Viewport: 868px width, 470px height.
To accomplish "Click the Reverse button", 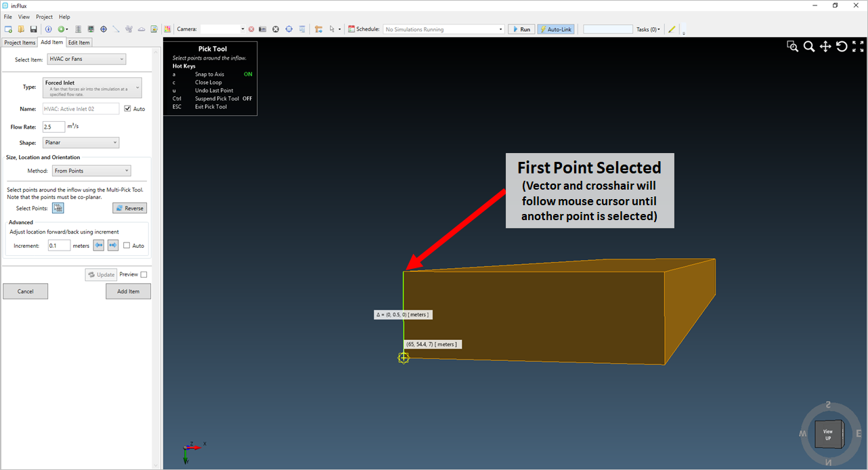I will (129, 208).
